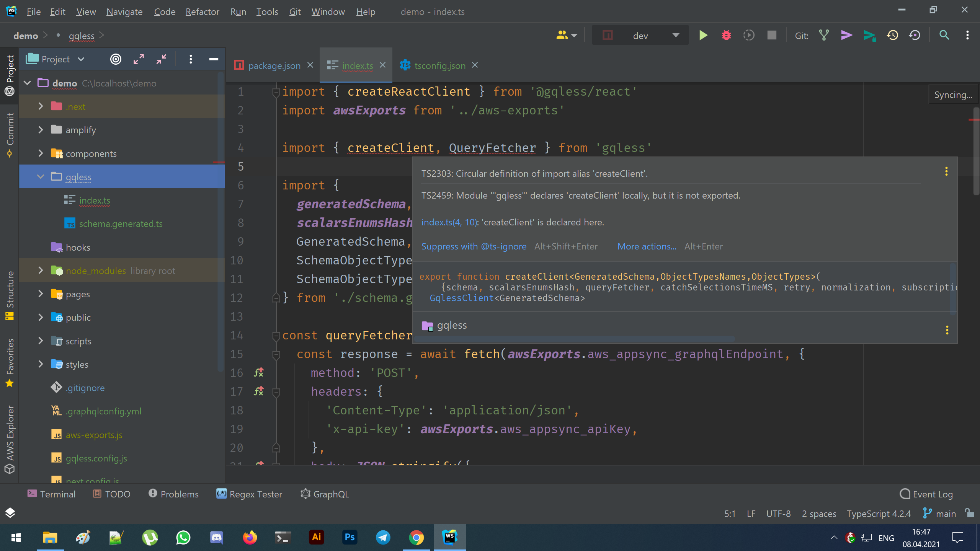Collapse the gqless folder in Project tree
This screenshot has width=980, height=551.
tap(40, 176)
